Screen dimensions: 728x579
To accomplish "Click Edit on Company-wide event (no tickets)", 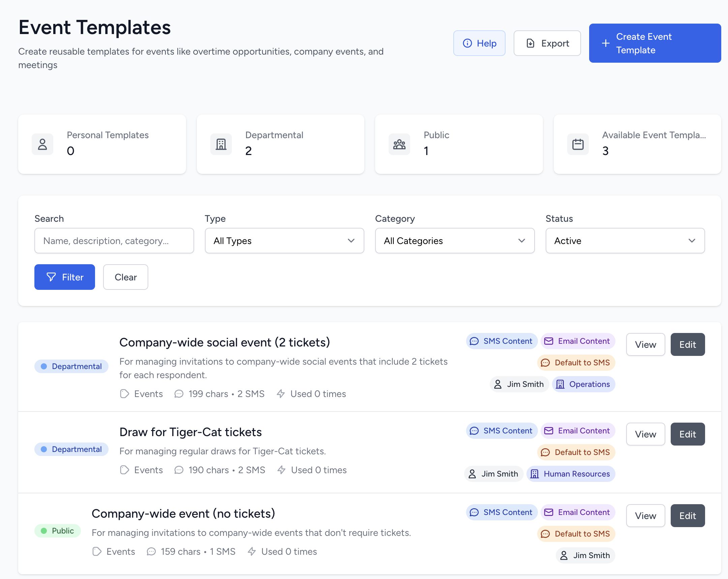I will [x=688, y=516].
